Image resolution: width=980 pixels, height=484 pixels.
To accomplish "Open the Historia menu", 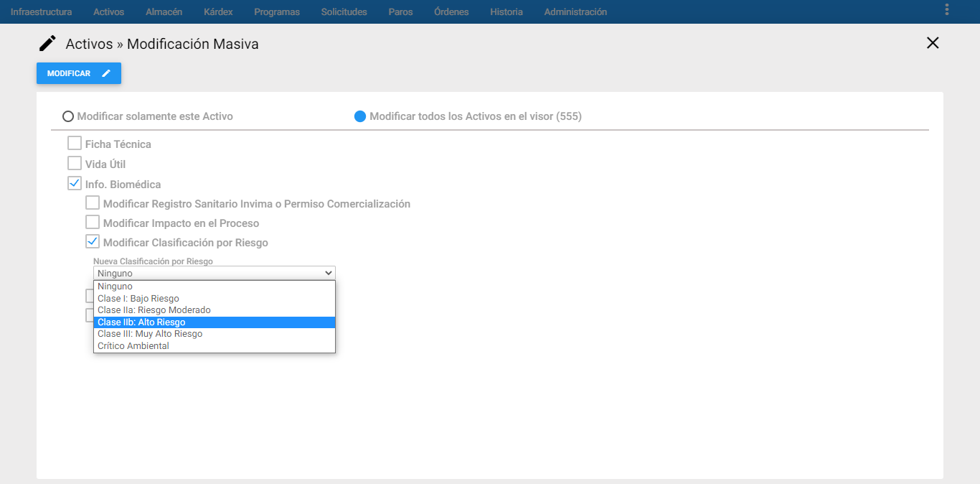I will click(x=507, y=11).
